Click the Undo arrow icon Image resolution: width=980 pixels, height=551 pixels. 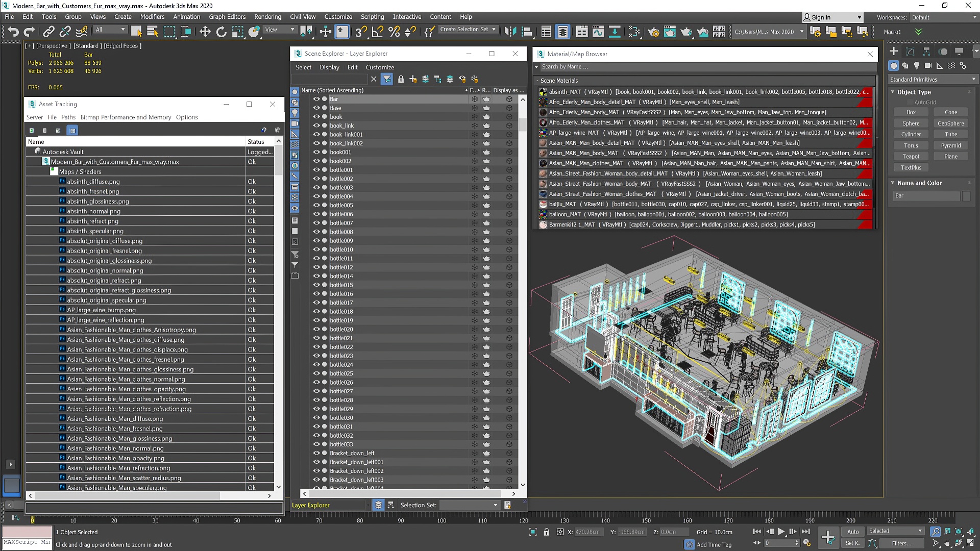[x=13, y=32]
